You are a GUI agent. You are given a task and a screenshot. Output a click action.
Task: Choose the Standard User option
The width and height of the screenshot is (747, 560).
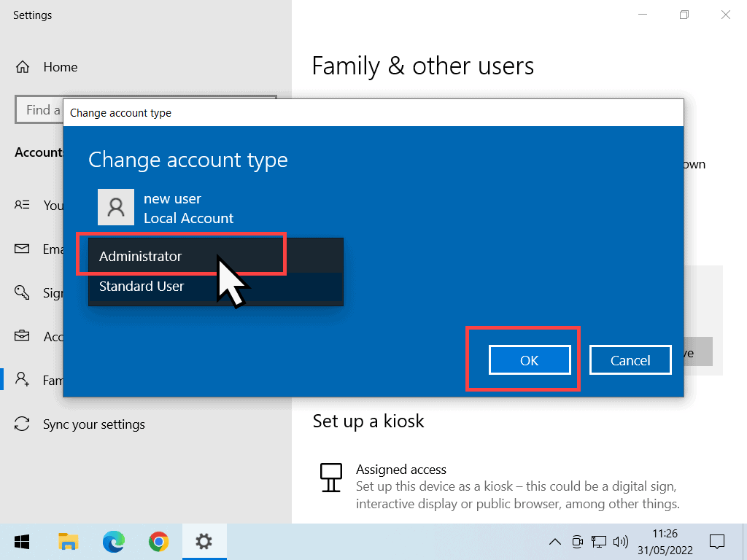(x=142, y=286)
